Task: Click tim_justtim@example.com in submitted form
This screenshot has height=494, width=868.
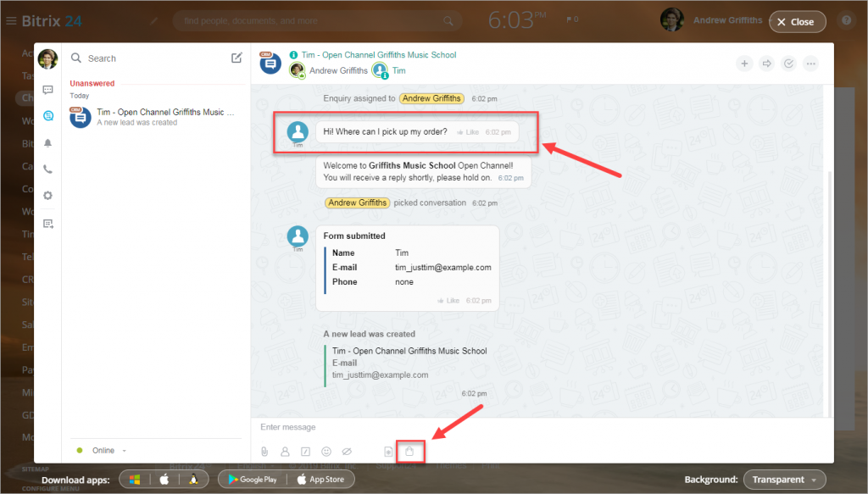Action: 442,267
